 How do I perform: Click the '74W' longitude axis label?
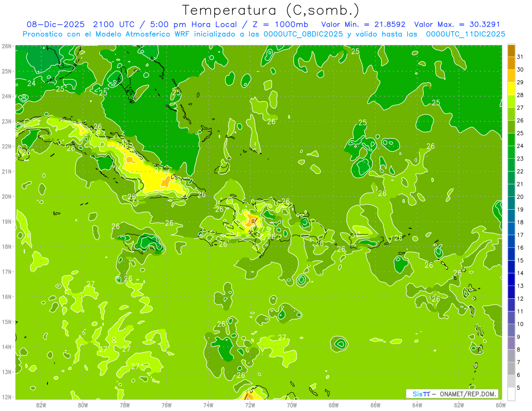click(208, 405)
